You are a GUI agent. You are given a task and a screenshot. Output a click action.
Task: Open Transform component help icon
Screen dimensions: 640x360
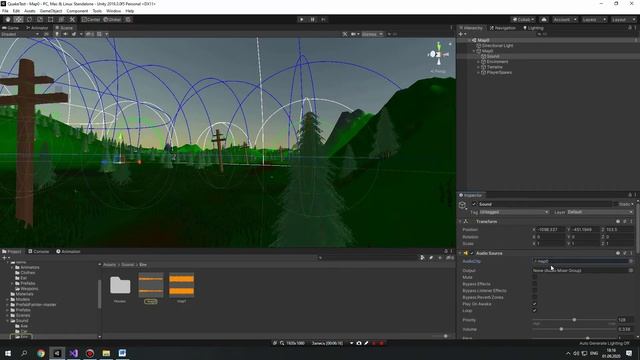tap(618, 222)
